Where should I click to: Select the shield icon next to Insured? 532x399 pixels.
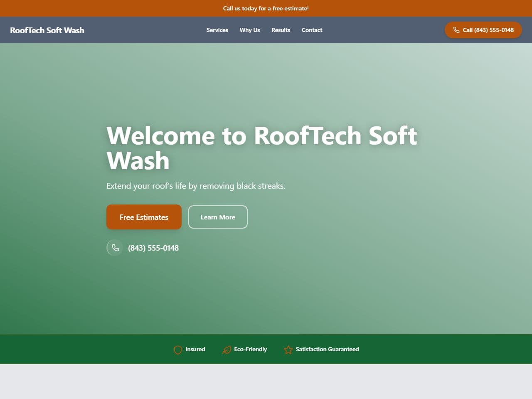pyautogui.click(x=178, y=350)
